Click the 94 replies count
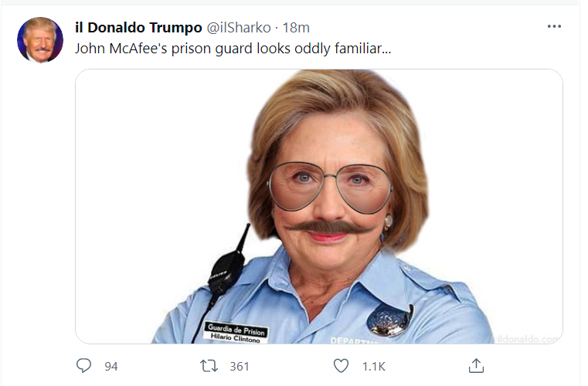Screen dimensions: 588x386 110,366
